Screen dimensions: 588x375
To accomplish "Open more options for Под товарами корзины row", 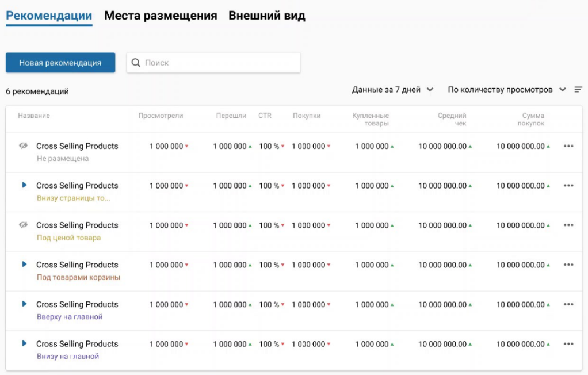I will pyautogui.click(x=568, y=265).
